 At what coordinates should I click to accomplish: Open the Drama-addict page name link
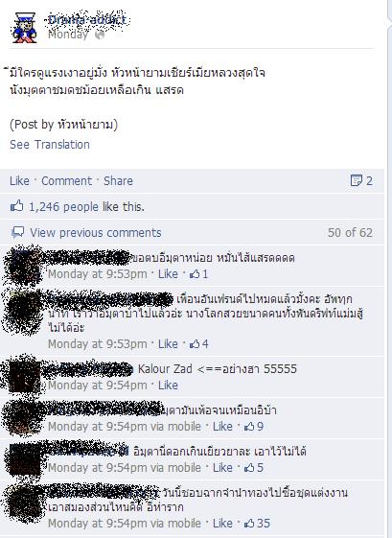87,20
